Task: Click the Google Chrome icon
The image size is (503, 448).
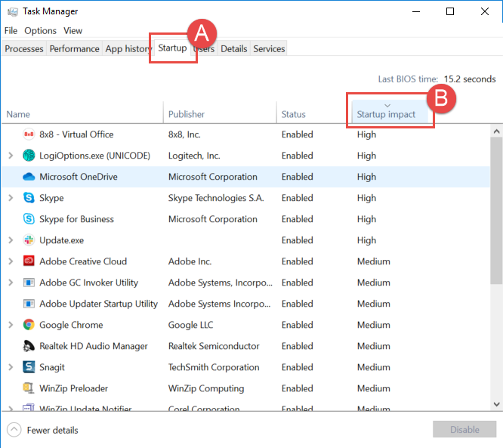Action: (29, 325)
